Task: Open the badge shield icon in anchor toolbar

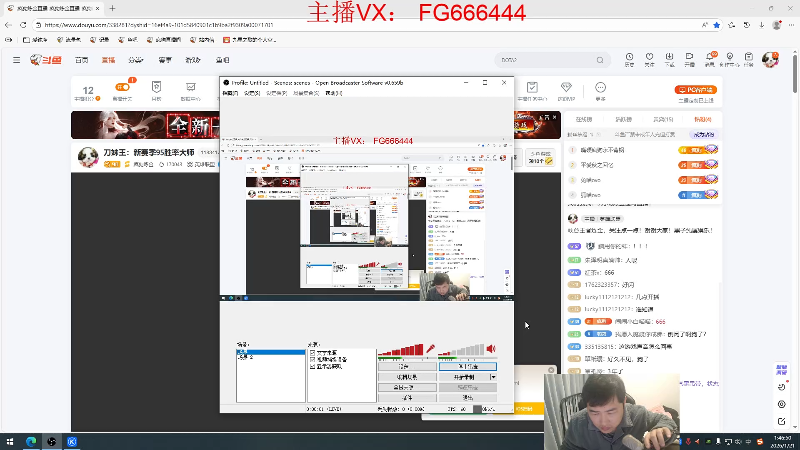Action: point(157,87)
